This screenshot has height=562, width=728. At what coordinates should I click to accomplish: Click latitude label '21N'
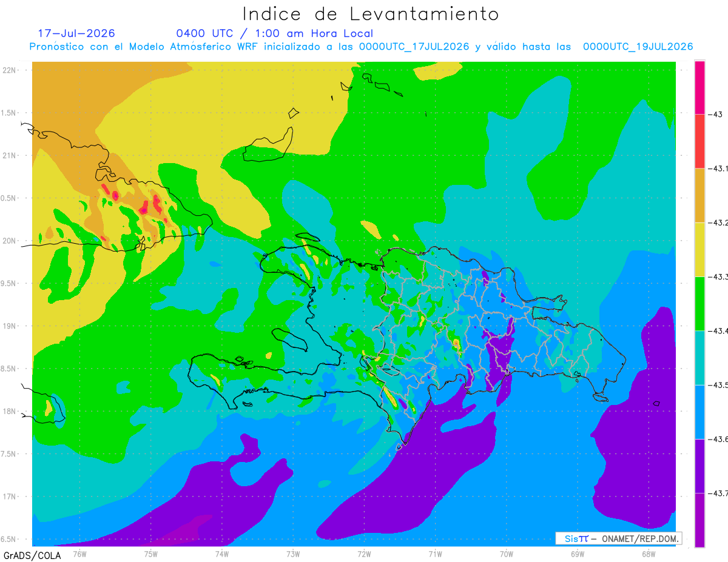(10, 156)
